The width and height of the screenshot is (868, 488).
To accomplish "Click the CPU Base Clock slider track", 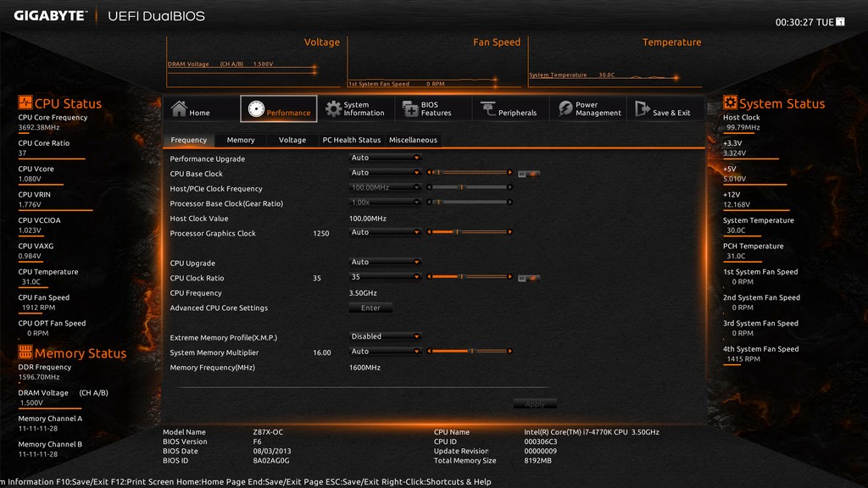I will click(470, 173).
